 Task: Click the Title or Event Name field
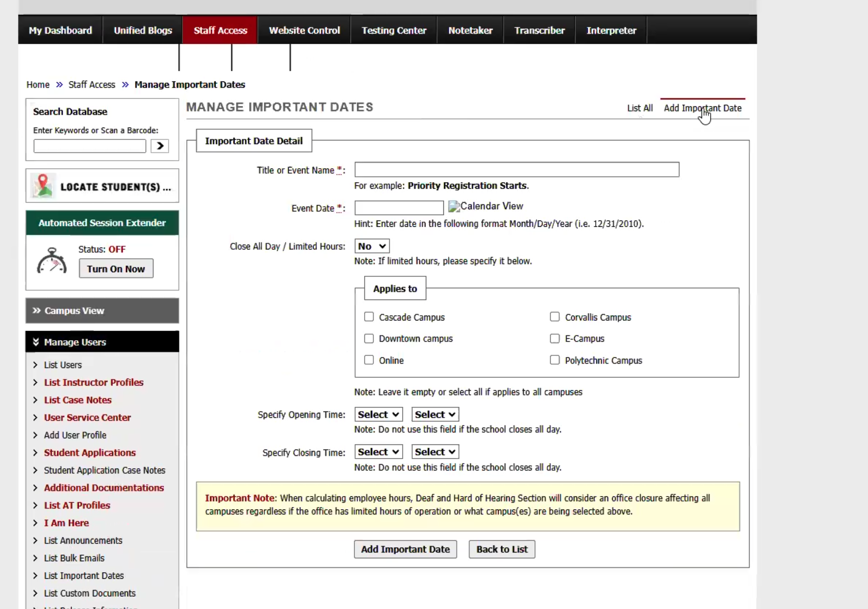click(516, 170)
